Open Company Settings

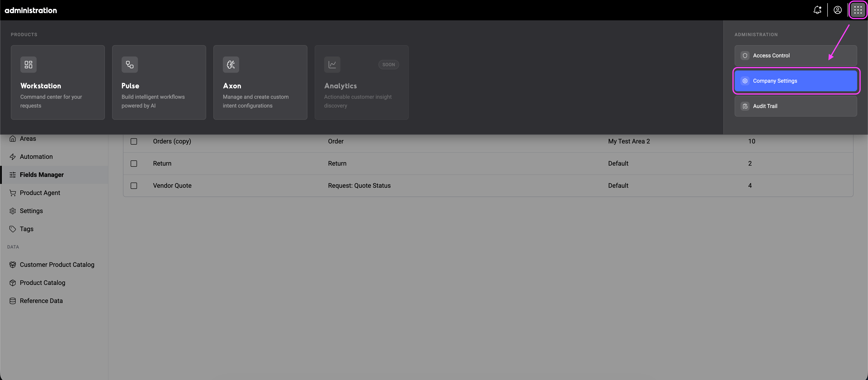click(796, 81)
